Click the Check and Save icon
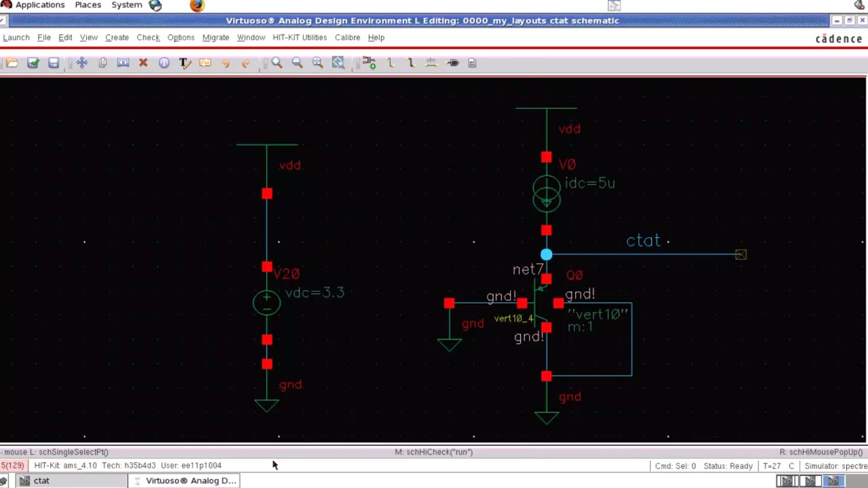This screenshot has width=868, height=488. tap(33, 63)
